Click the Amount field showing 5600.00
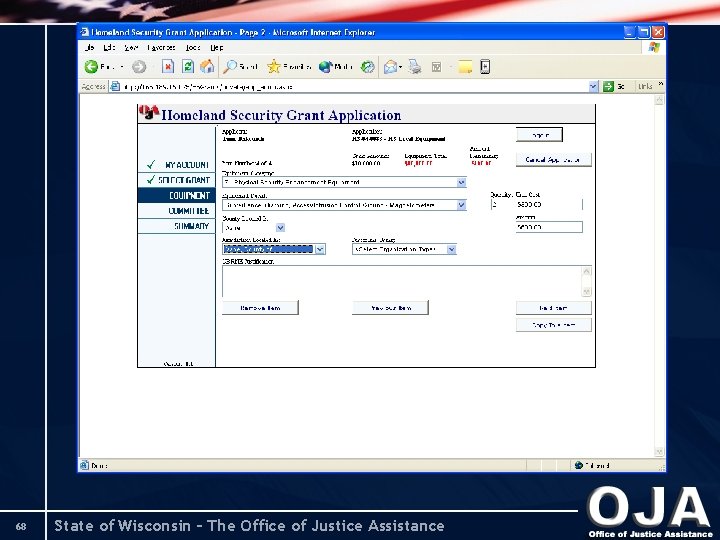Viewport: 720px width, 540px height. tap(549, 227)
